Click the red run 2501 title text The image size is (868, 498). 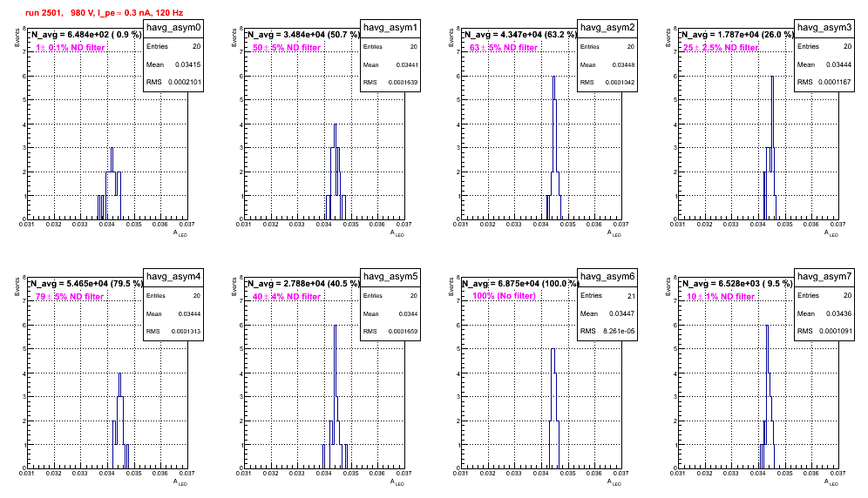pos(104,13)
